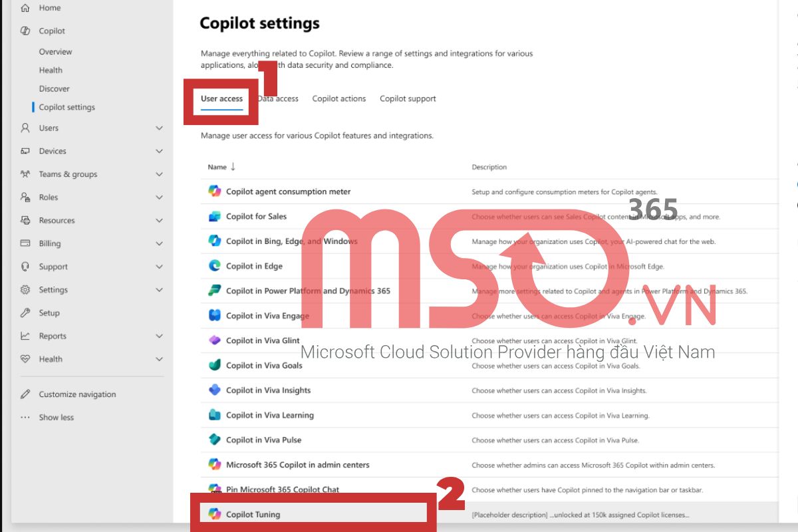Expand the Roles navigation chevron
Image resolution: width=798 pixels, height=532 pixels.
click(159, 198)
